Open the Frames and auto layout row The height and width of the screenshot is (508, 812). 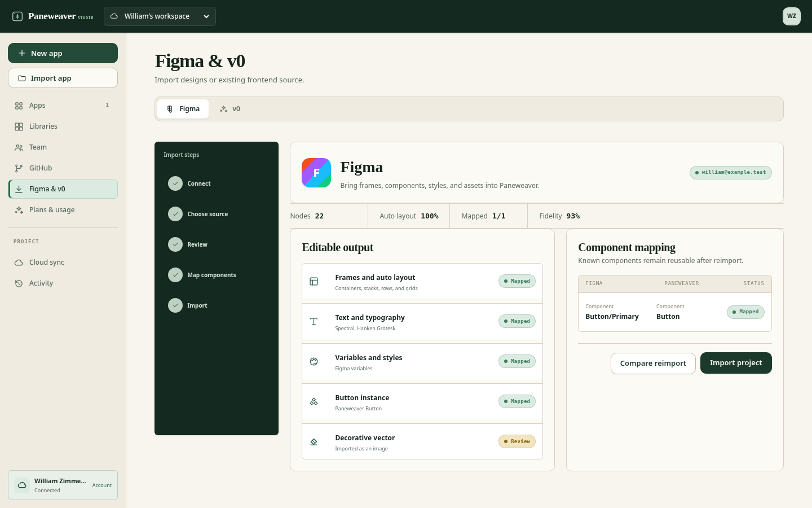422,282
